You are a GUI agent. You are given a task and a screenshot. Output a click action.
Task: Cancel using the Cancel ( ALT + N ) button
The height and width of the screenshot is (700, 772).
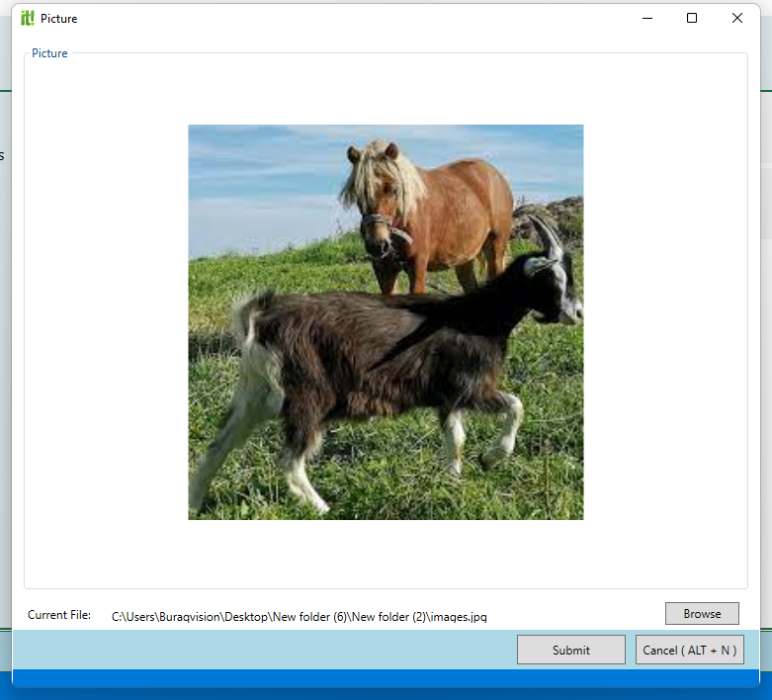point(689,650)
